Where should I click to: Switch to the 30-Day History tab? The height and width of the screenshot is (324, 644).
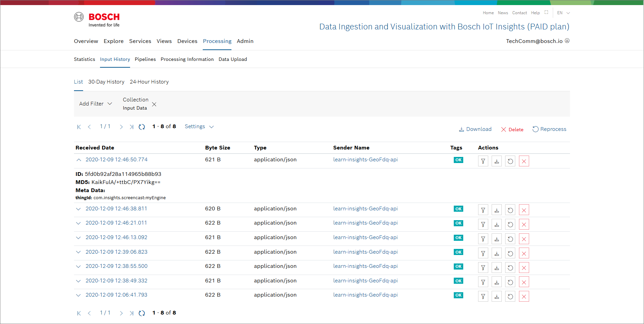[x=106, y=82]
